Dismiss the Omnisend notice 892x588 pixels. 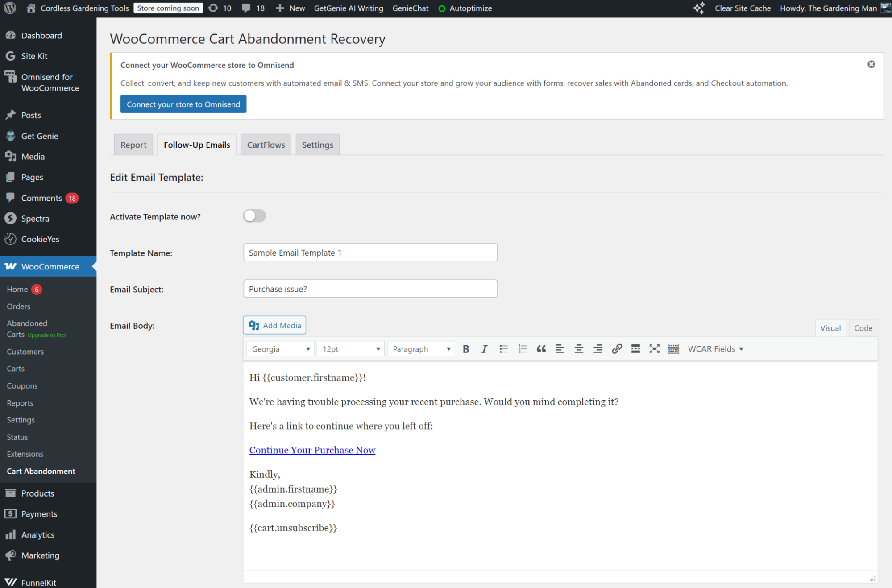click(x=871, y=64)
